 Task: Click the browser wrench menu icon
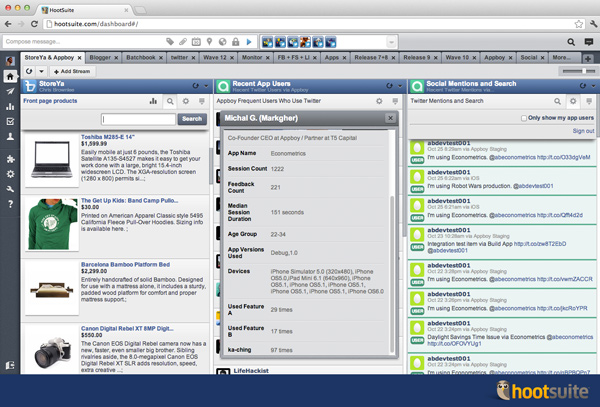(x=593, y=24)
